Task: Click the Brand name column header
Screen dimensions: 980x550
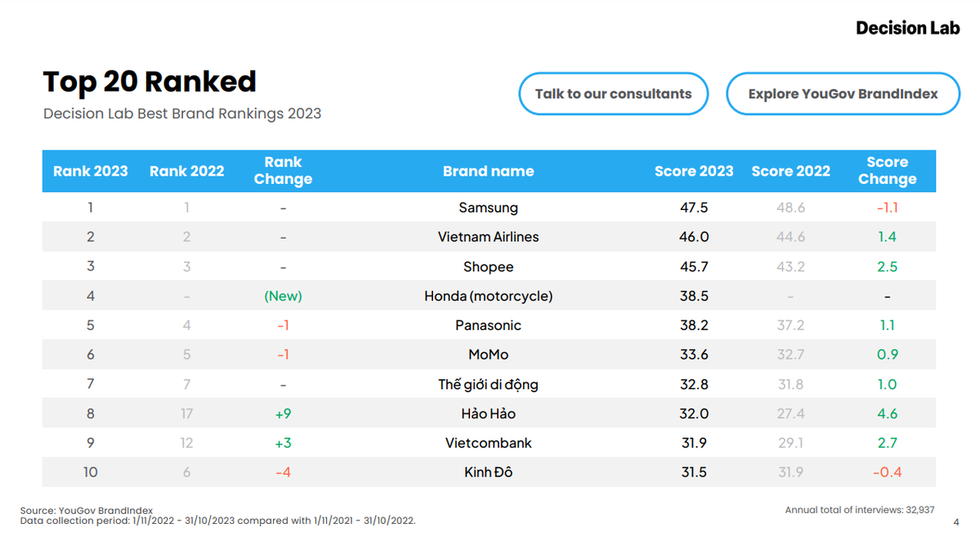Action: 488,171
